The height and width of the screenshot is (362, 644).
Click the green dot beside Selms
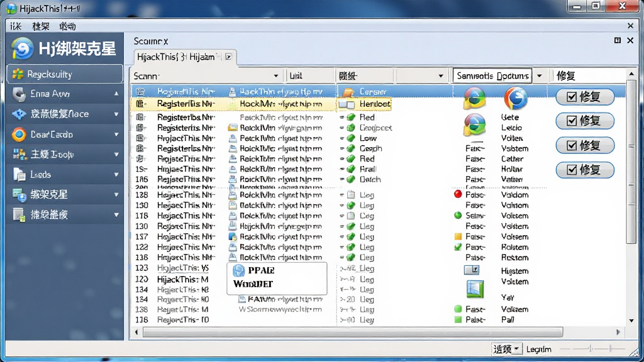pos(458,215)
